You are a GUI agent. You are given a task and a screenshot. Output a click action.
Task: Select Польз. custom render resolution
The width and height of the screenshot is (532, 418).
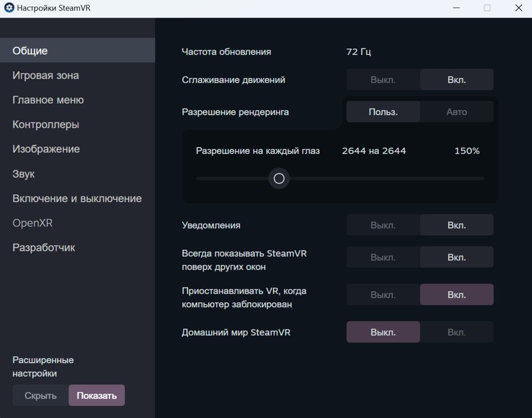[383, 112]
